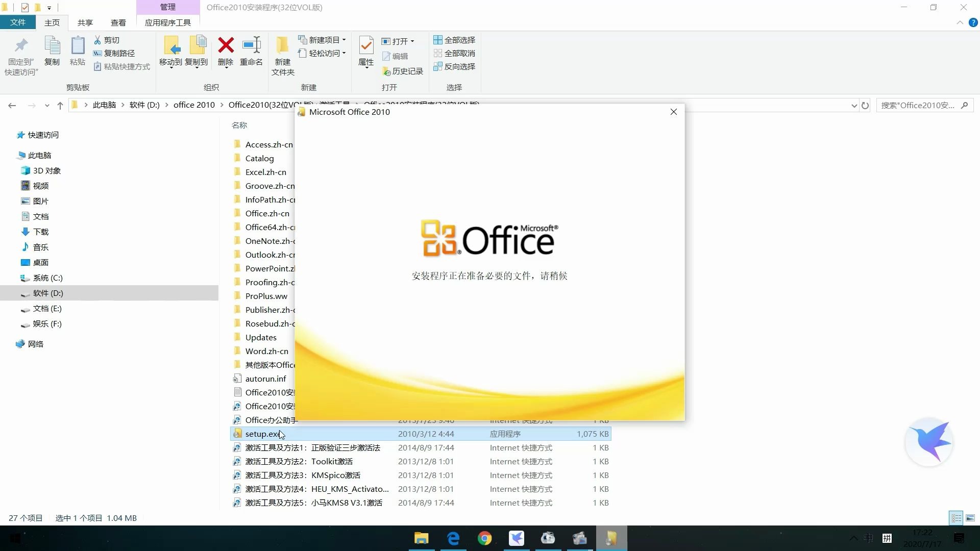The image size is (980, 551).
Task: Click Select All (全部选择)
Action: coord(454,40)
